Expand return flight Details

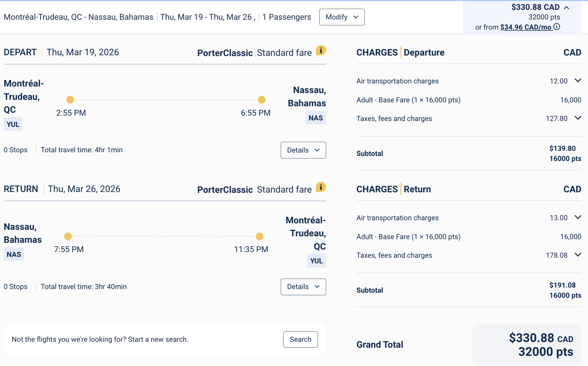[303, 287]
